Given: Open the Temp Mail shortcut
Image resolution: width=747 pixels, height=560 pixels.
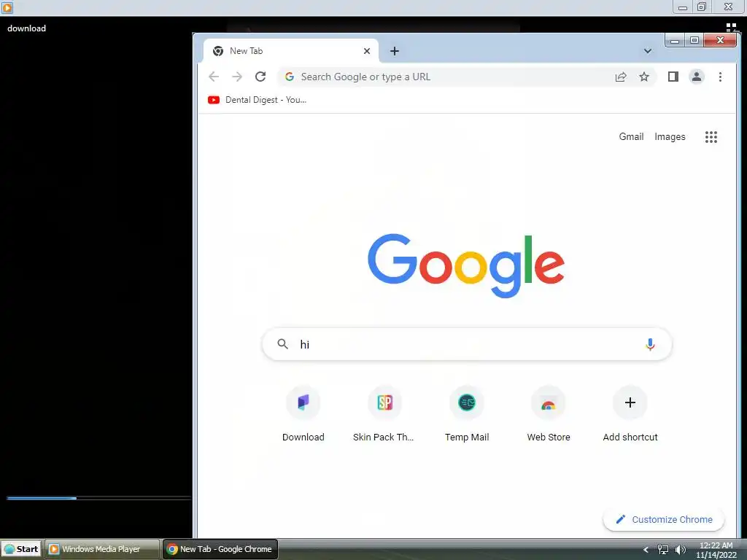Looking at the screenshot, I should pyautogui.click(x=466, y=414).
